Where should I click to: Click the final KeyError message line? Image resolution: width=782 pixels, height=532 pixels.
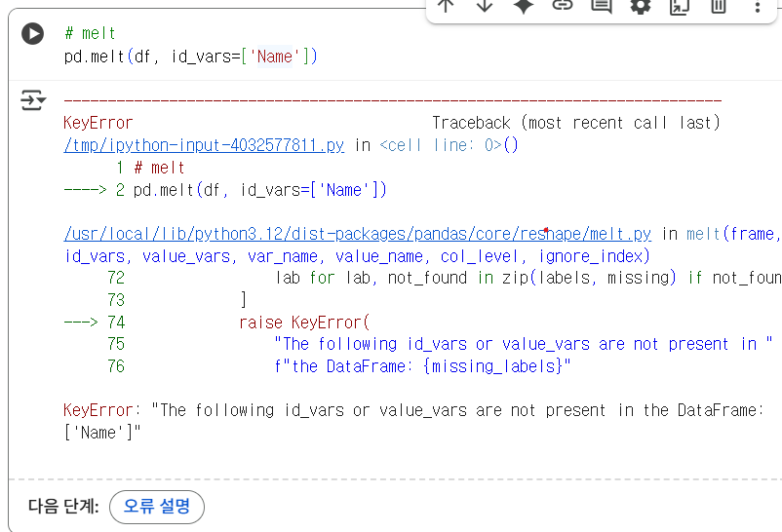[414, 410]
